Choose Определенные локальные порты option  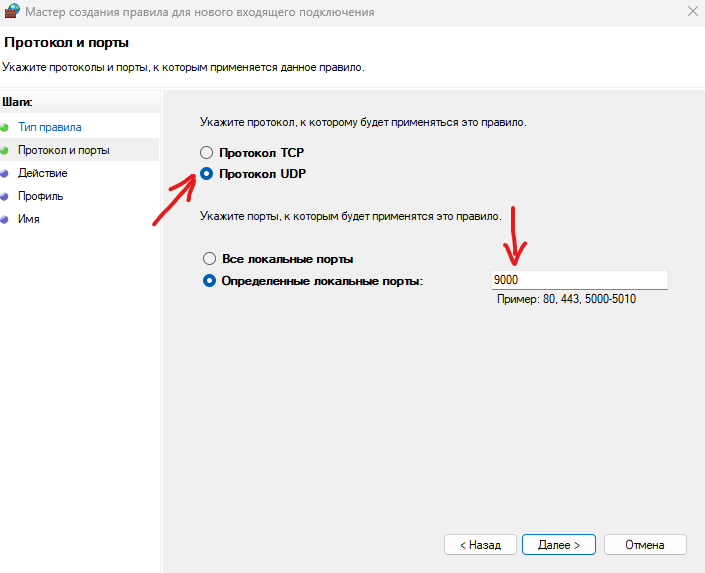point(210,281)
